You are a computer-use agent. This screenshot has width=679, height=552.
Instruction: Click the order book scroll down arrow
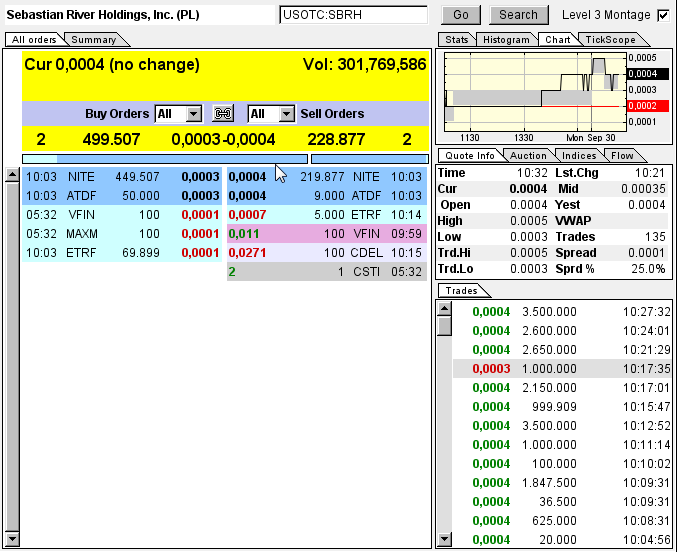pyautogui.click(x=12, y=539)
